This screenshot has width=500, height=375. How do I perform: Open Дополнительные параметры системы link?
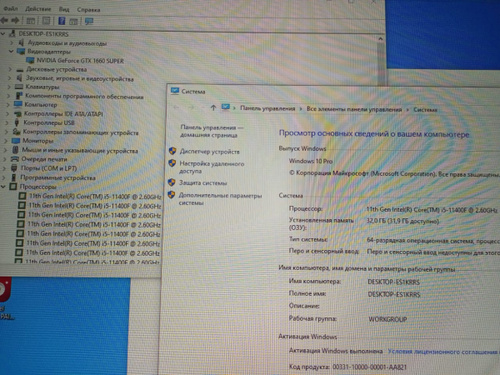point(220,199)
